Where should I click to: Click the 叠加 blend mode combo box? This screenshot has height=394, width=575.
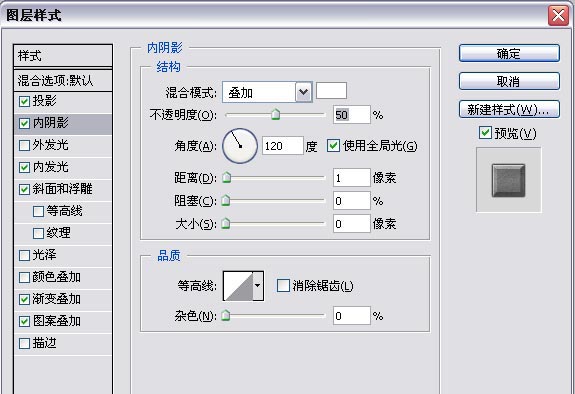pos(267,92)
